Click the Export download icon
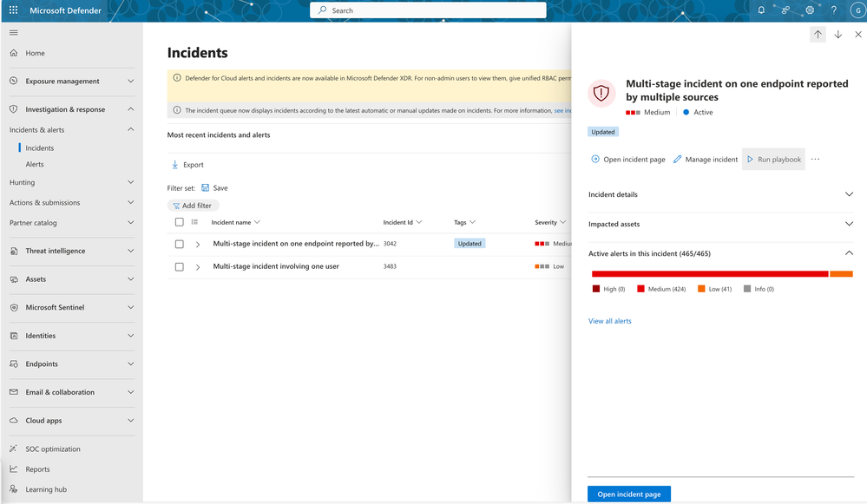 pyautogui.click(x=174, y=165)
